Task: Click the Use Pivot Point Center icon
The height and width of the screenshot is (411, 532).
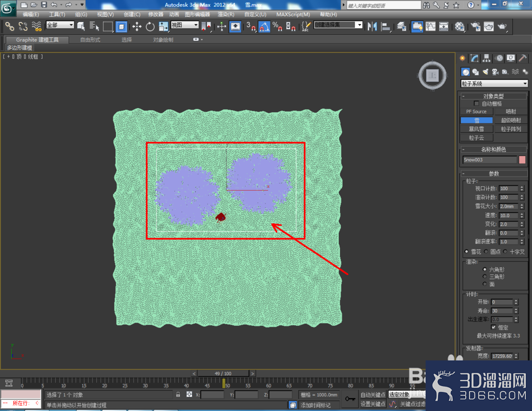Action: (206, 26)
